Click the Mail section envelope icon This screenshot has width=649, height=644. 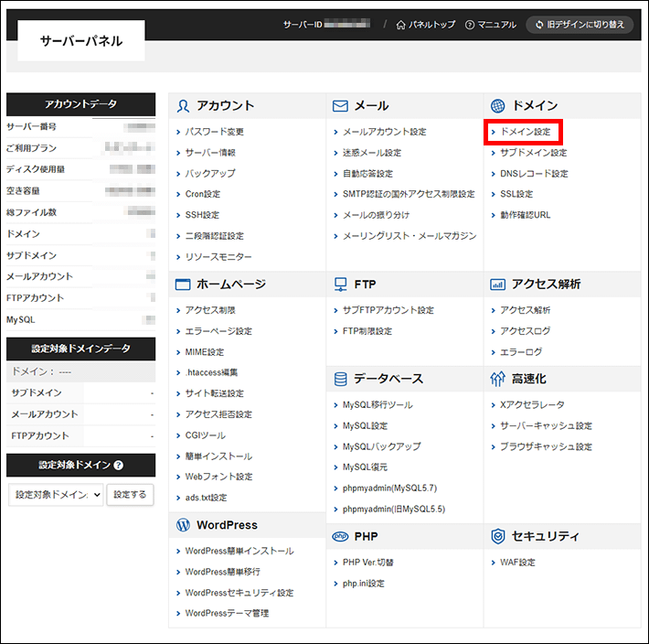point(340,106)
